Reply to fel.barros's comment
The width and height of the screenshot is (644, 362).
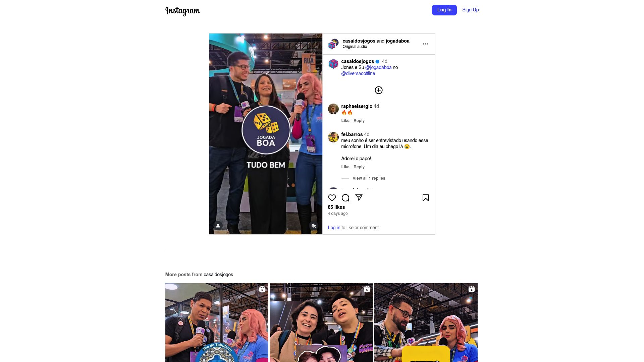[359, 167]
